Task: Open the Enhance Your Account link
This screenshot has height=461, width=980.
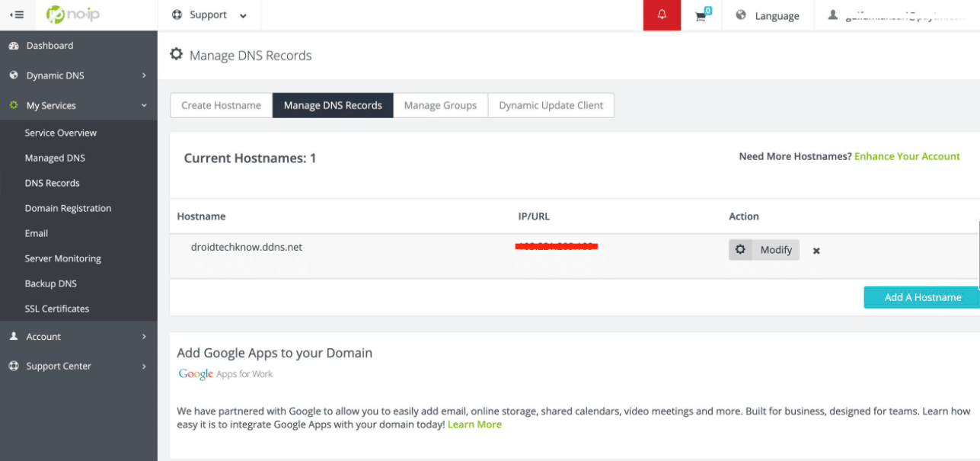Action: [x=907, y=156]
